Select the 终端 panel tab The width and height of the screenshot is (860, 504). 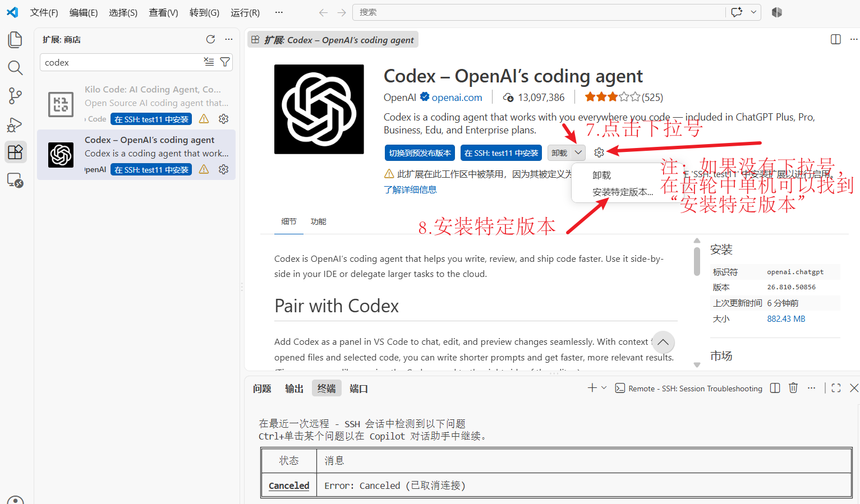pos(326,389)
